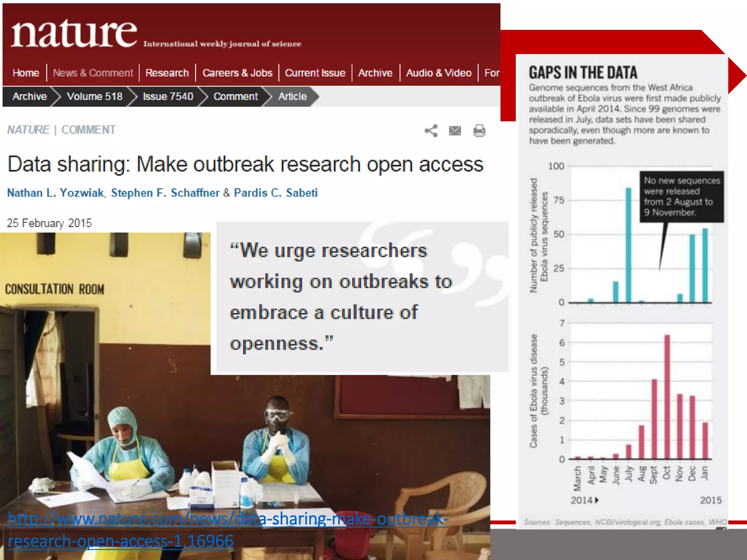Open the Research menu item
Screen dimensions: 747x560
coord(167,73)
